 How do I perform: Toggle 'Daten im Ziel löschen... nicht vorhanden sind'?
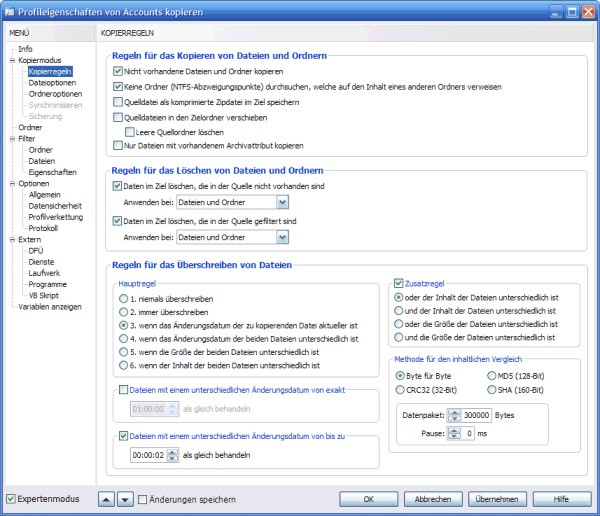click(117, 186)
